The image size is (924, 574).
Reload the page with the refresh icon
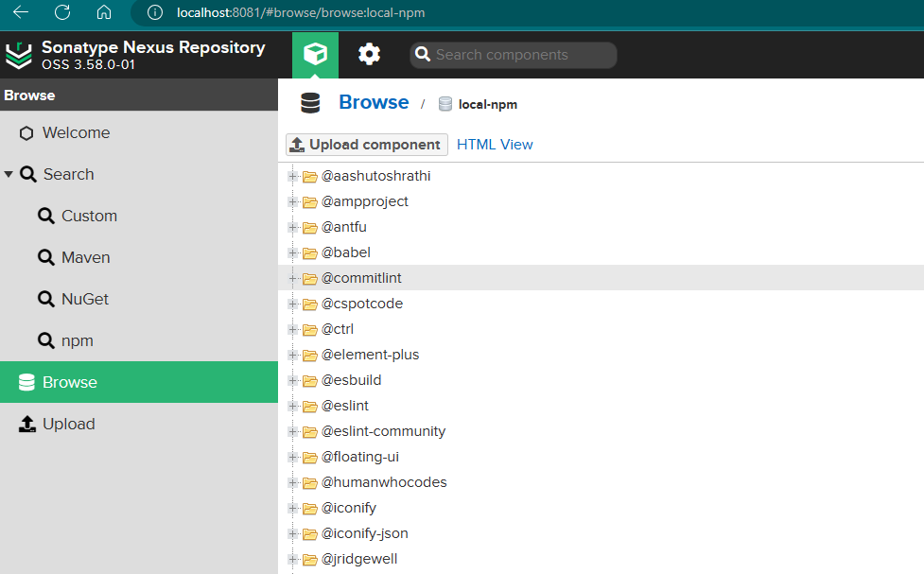(62, 12)
